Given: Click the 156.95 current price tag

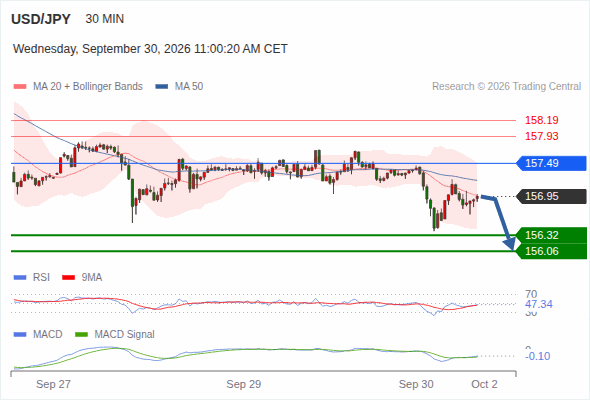Looking at the screenshot, I should tap(551, 196).
